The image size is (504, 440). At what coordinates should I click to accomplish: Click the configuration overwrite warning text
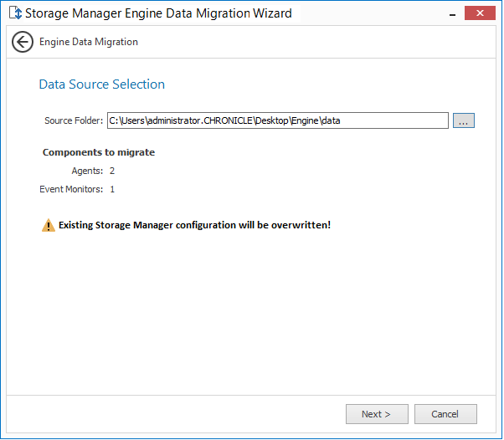194,225
